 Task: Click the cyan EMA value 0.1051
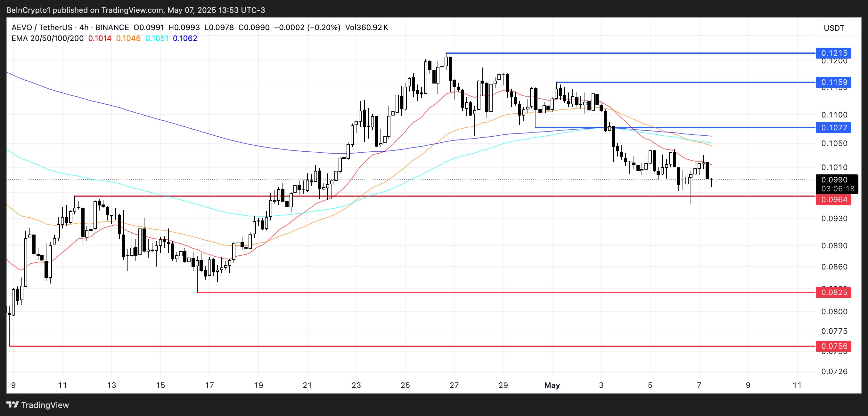[x=157, y=38]
